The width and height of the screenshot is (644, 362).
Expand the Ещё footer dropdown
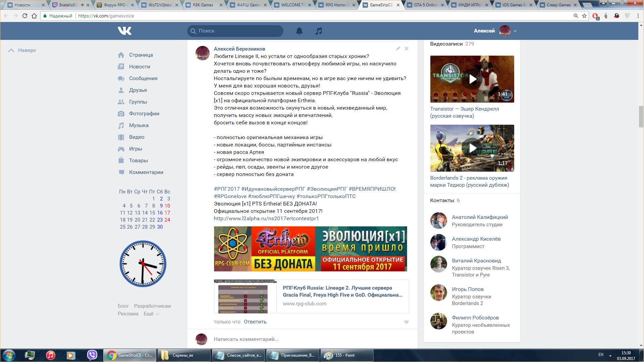pyautogui.click(x=151, y=314)
